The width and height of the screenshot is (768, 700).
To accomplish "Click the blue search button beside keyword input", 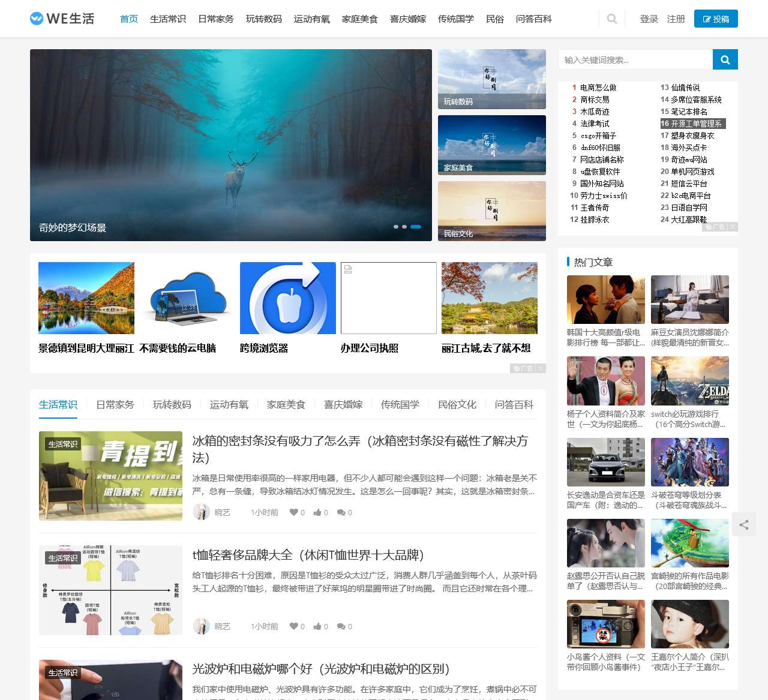I will click(x=725, y=59).
